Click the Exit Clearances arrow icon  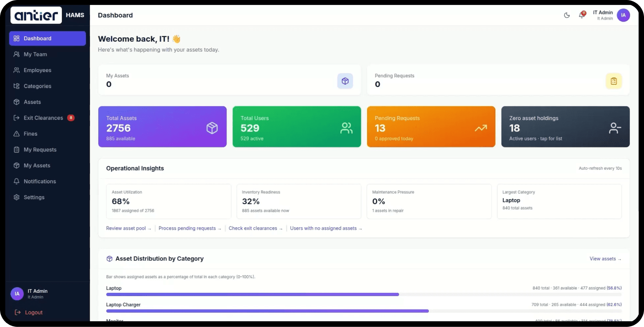(x=17, y=118)
